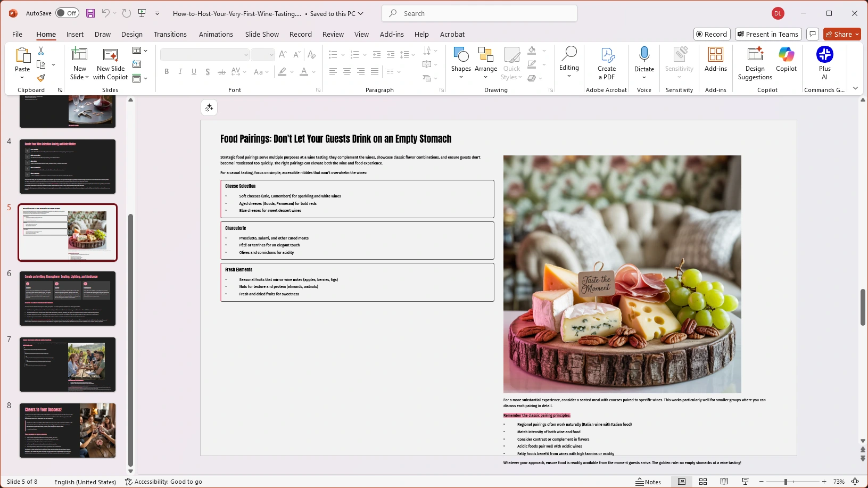The image size is (868, 488).
Task: Toggle italic formatting
Action: click(180, 71)
